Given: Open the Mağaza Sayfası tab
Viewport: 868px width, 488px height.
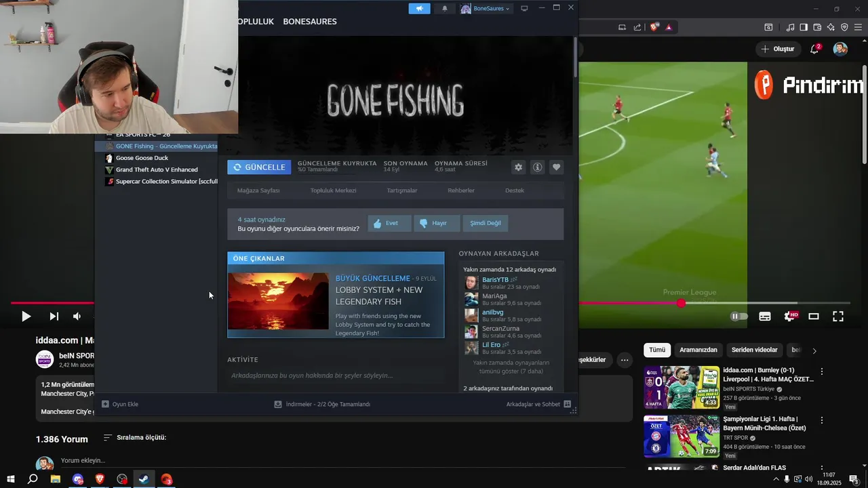Looking at the screenshot, I should tap(258, 190).
